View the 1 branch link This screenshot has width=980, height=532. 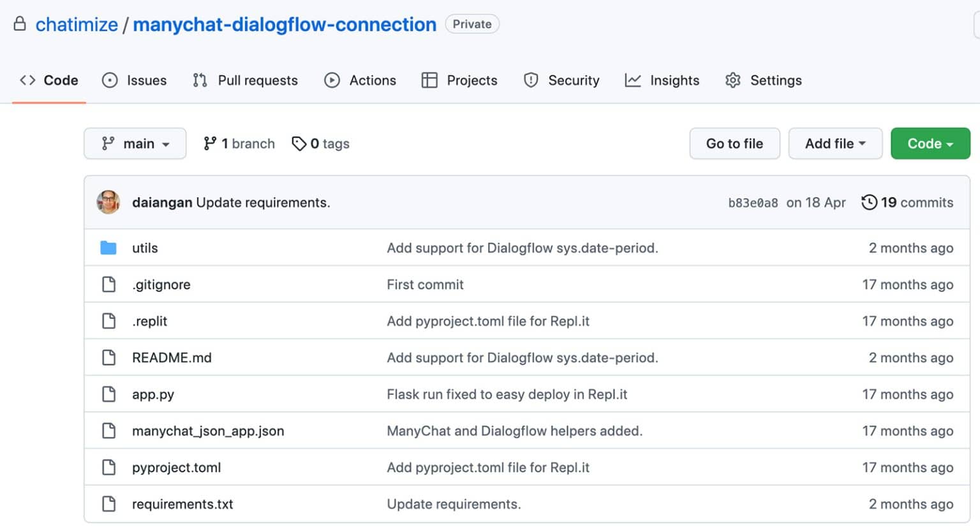pyautogui.click(x=239, y=144)
